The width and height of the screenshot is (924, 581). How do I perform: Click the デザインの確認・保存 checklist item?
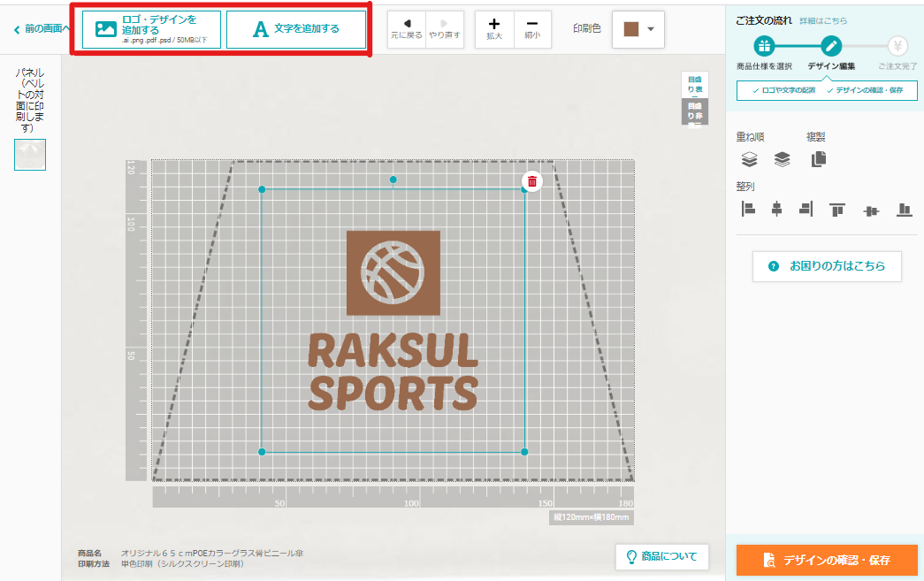coord(865,90)
